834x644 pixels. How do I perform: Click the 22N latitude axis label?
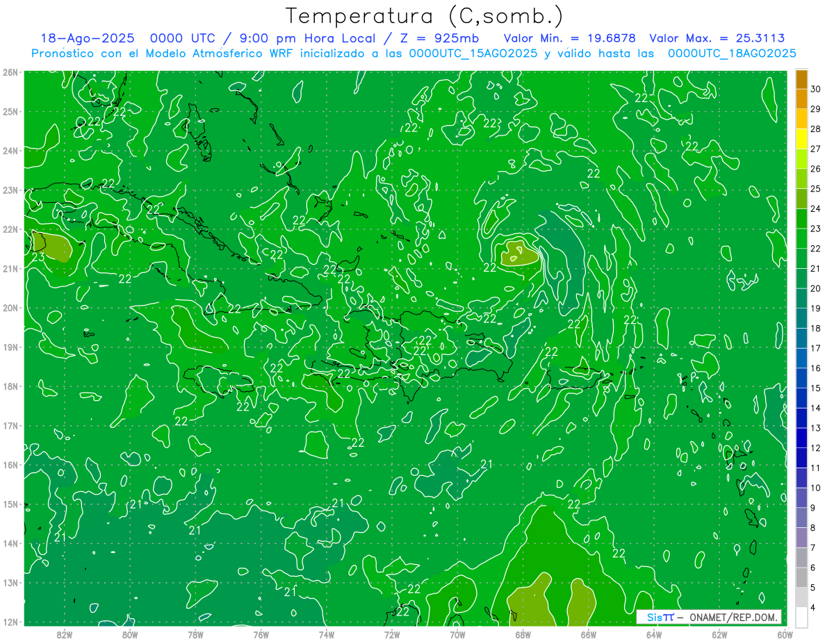click(10, 229)
